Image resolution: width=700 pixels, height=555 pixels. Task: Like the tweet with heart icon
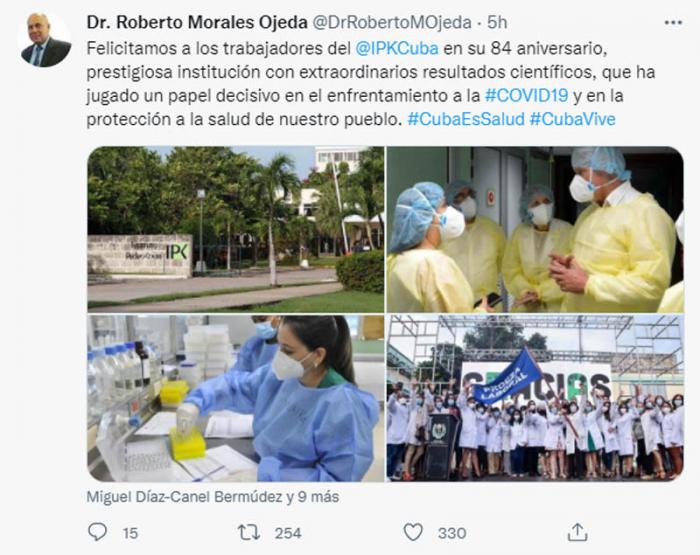(x=413, y=533)
